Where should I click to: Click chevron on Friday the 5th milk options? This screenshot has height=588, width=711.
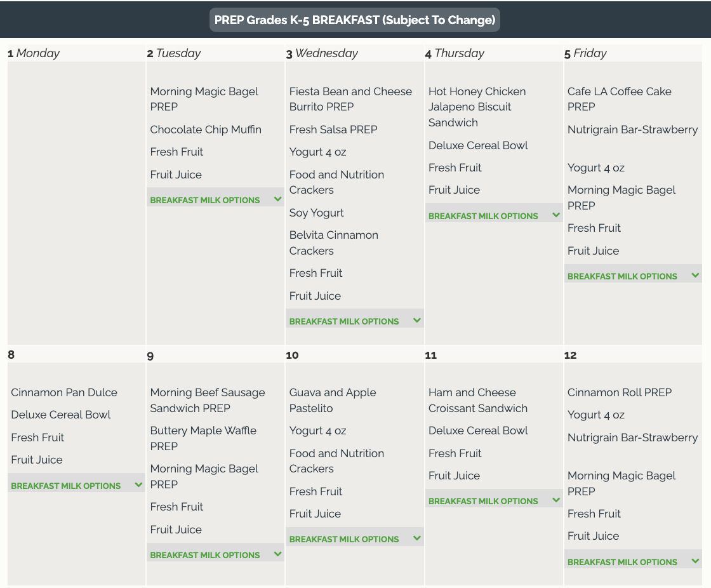696,276
